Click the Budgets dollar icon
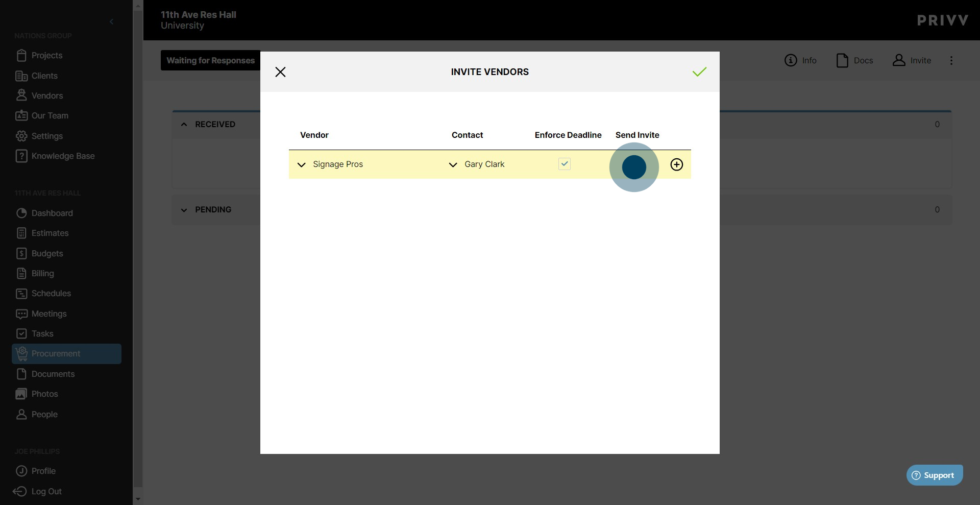The width and height of the screenshot is (980, 505). point(21,253)
